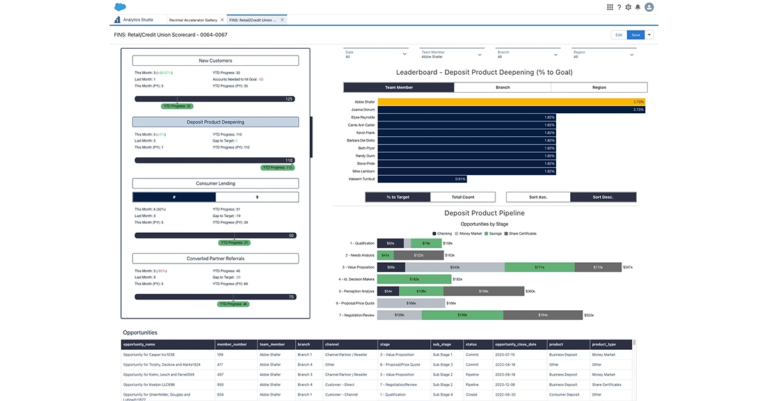Image resolution: width=768 pixels, height=401 pixels.
Task: Click the Checking legend swatch
Action: (434, 234)
